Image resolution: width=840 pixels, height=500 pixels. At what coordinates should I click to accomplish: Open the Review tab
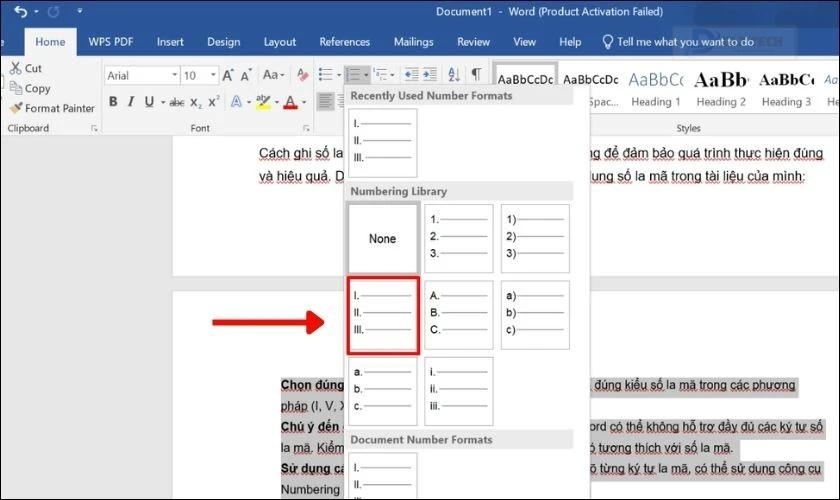(x=473, y=42)
